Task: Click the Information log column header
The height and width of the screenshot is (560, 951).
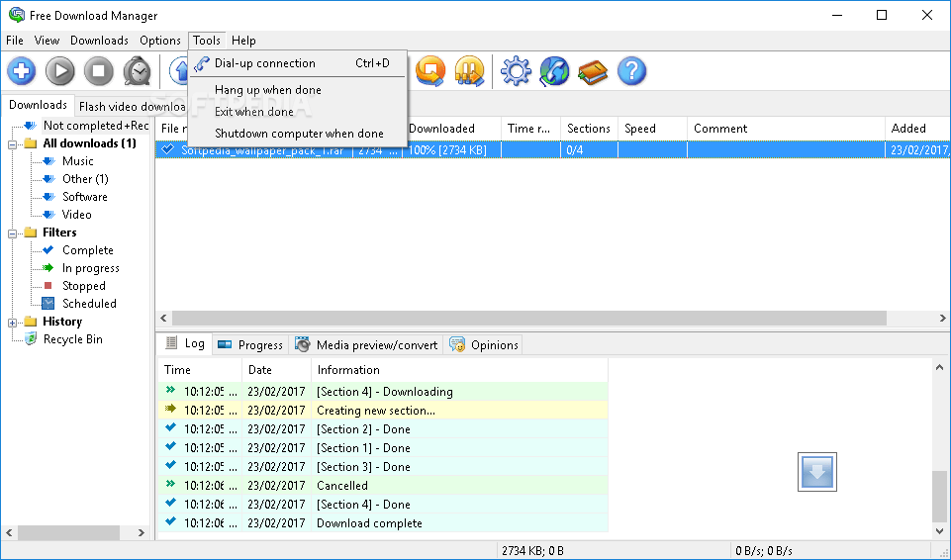Action: [459, 370]
